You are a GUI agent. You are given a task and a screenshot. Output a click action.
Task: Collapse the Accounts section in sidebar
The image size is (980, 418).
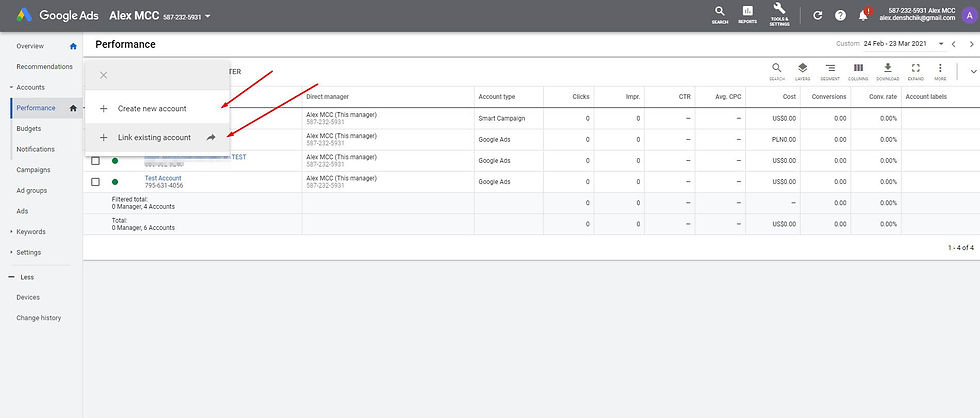(11, 87)
